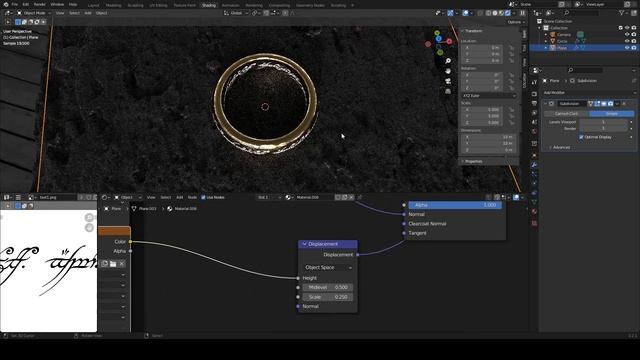Open the Slot 1 material slot dropdown

coord(269,197)
